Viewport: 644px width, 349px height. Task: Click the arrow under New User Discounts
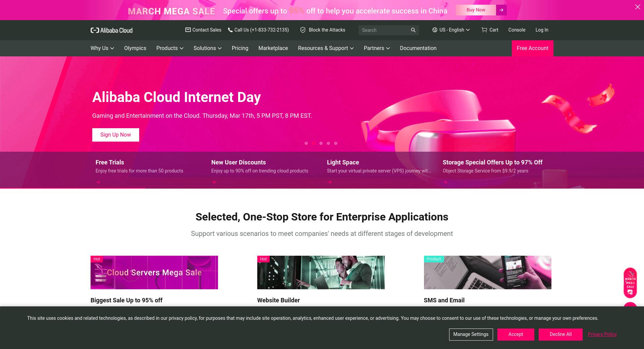[x=214, y=182]
